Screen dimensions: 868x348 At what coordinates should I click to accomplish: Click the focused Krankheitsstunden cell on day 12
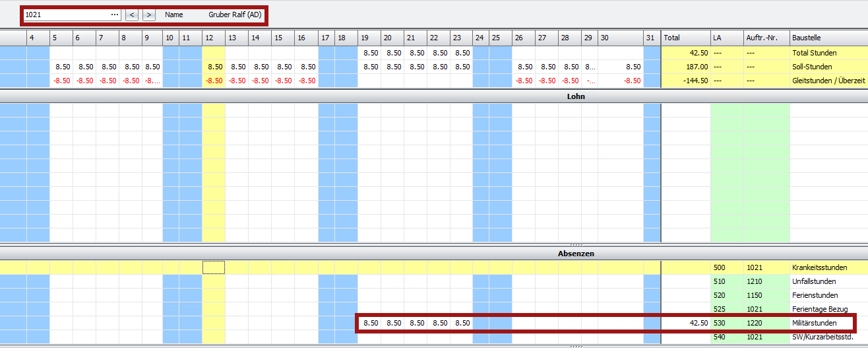click(x=214, y=267)
